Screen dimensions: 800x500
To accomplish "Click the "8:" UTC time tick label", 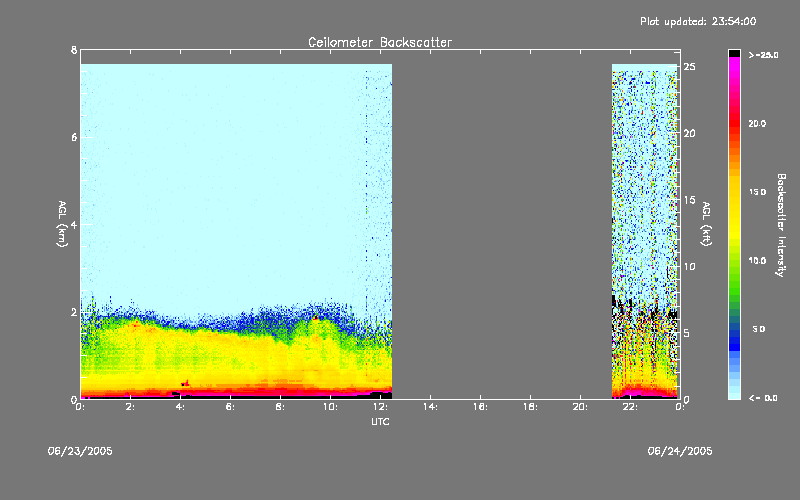I will click(281, 407).
